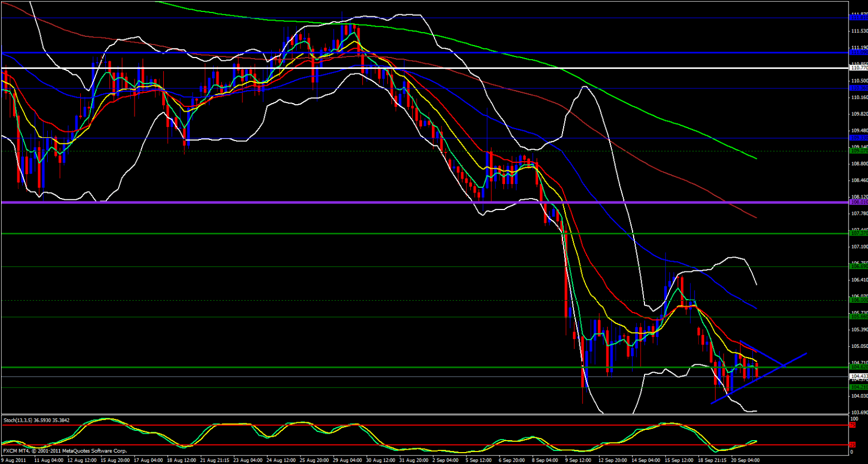
Task: Click the blue 111.810 price level tag
Action: (x=858, y=18)
